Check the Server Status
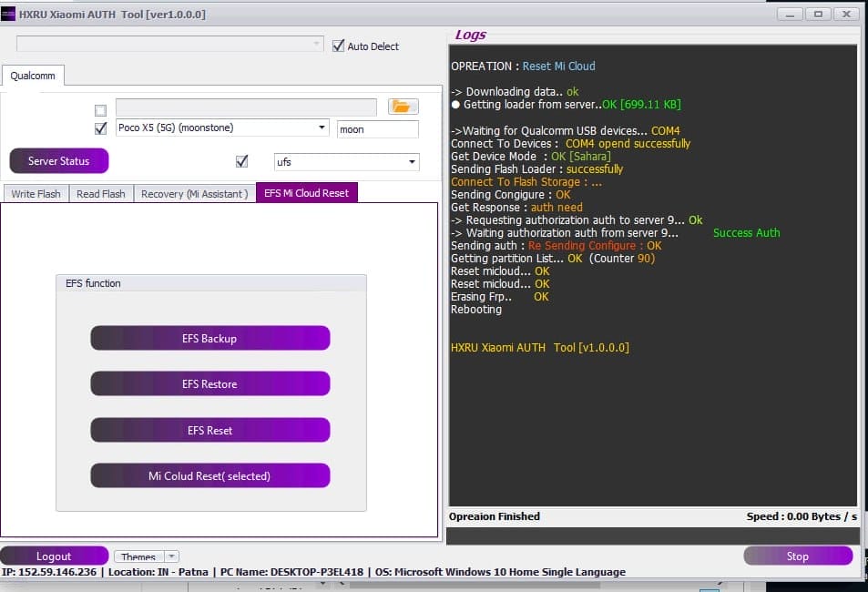 click(58, 160)
